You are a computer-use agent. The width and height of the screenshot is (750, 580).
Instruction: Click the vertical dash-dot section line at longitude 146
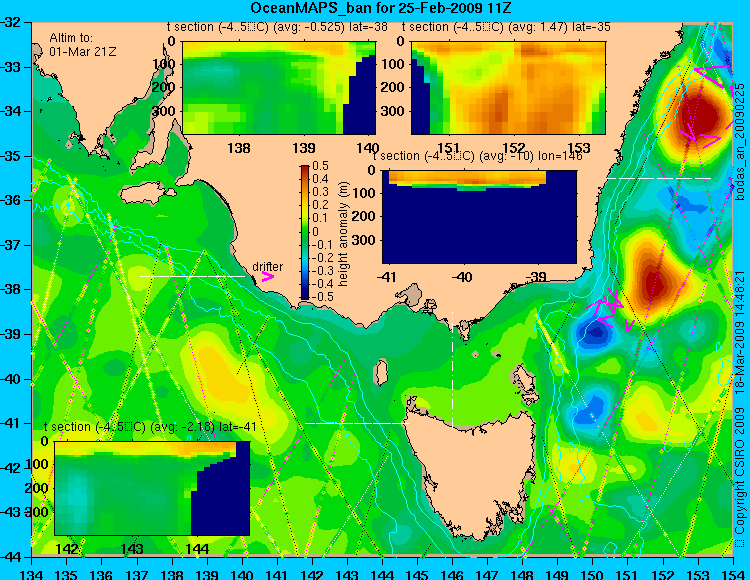point(452,370)
